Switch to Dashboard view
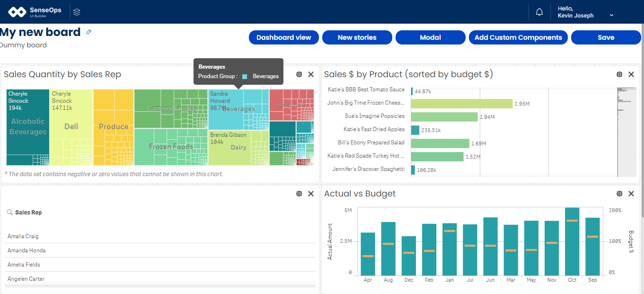The width and height of the screenshot is (644, 294). pyautogui.click(x=284, y=37)
